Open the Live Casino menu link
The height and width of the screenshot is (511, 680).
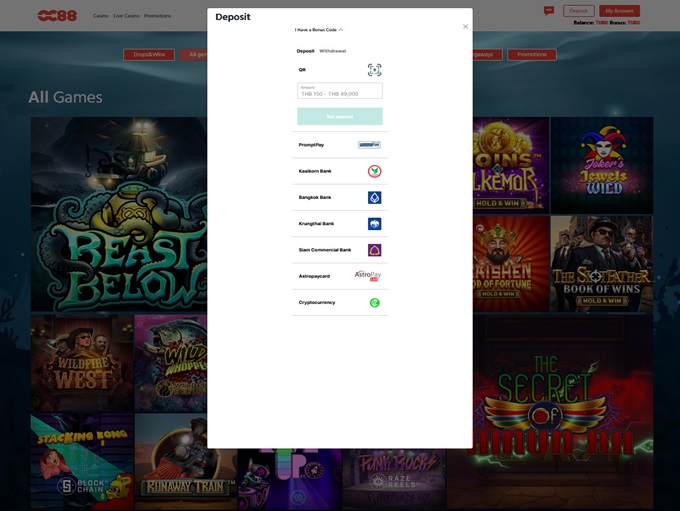pyautogui.click(x=126, y=16)
